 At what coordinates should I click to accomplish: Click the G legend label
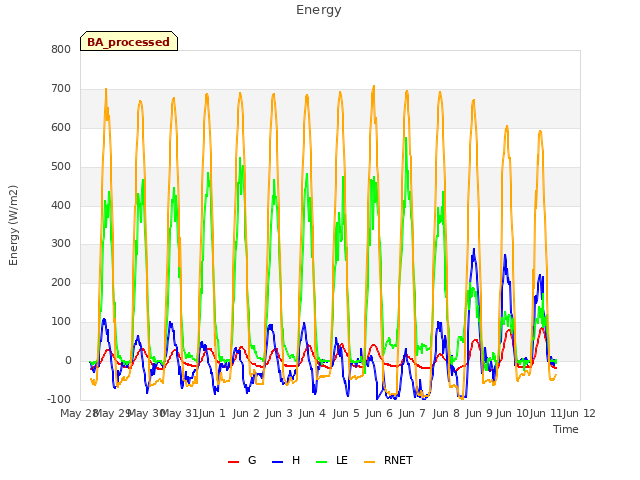(252, 460)
